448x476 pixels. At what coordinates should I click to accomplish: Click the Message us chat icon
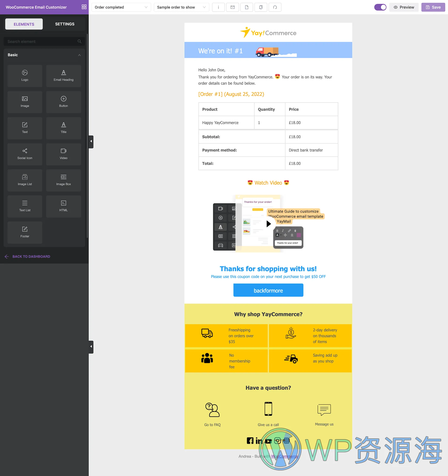324,410
